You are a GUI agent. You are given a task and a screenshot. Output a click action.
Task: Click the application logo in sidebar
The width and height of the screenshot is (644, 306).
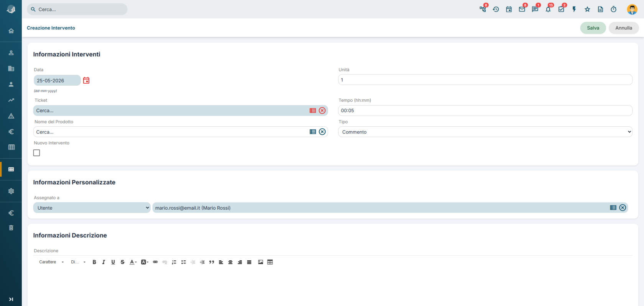point(11,9)
